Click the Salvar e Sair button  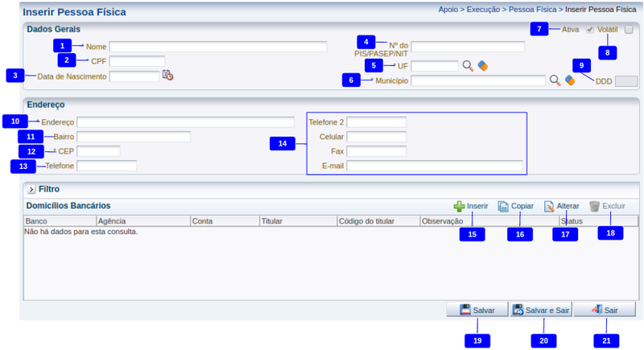point(541,310)
